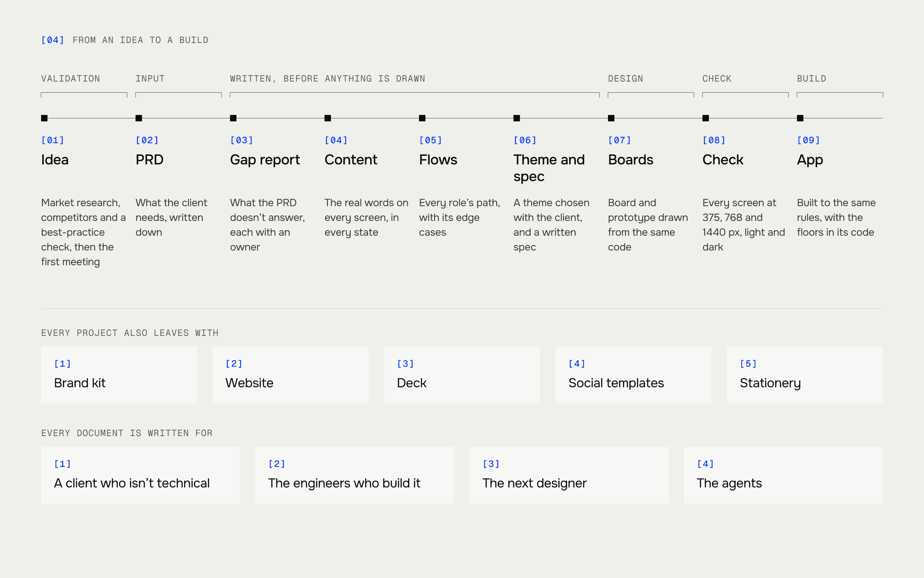924x578 pixels.
Task: Click 'WRITTEN, BEFORE ANYTHING IS DRAWN' label
Action: 328,79
